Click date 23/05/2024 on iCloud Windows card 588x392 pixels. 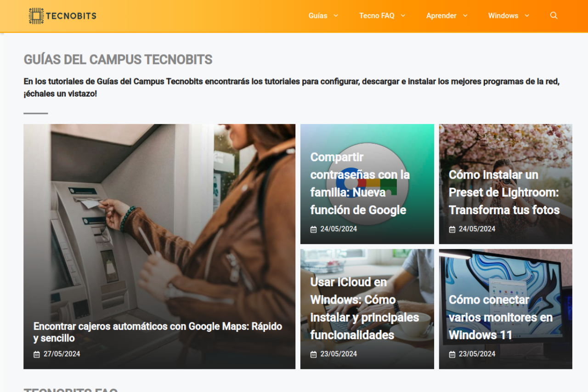pyautogui.click(x=339, y=354)
